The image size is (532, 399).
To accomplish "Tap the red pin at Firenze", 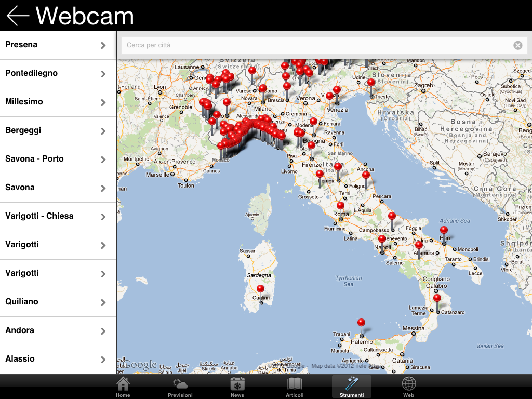I will tap(311, 145).
